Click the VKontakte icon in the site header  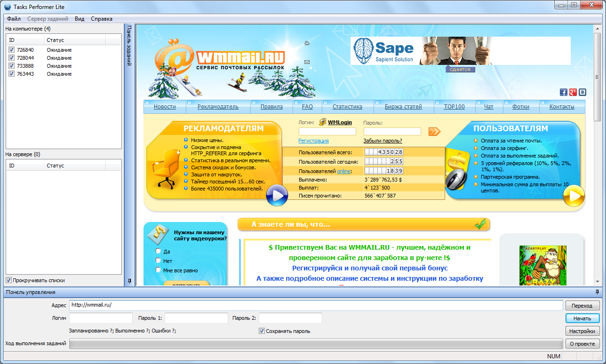582,92
